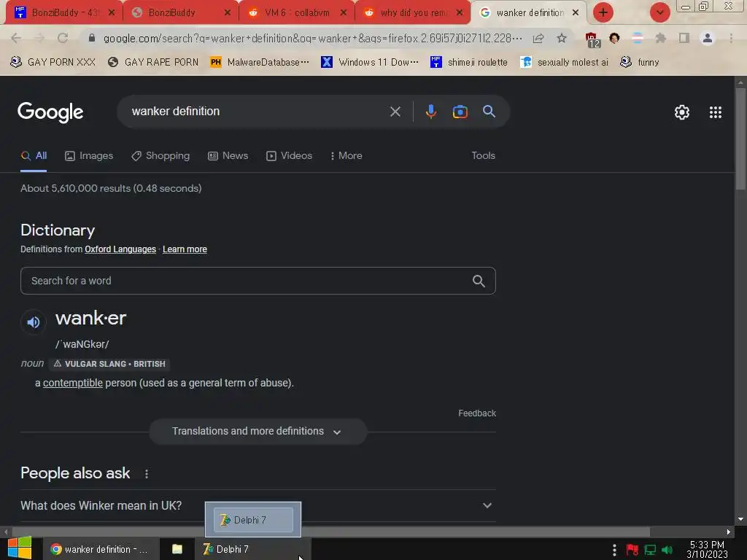Search by image with camera icon
Image resolution: width=747 pixels, height=560 pixels.
(x=460, y=112)
